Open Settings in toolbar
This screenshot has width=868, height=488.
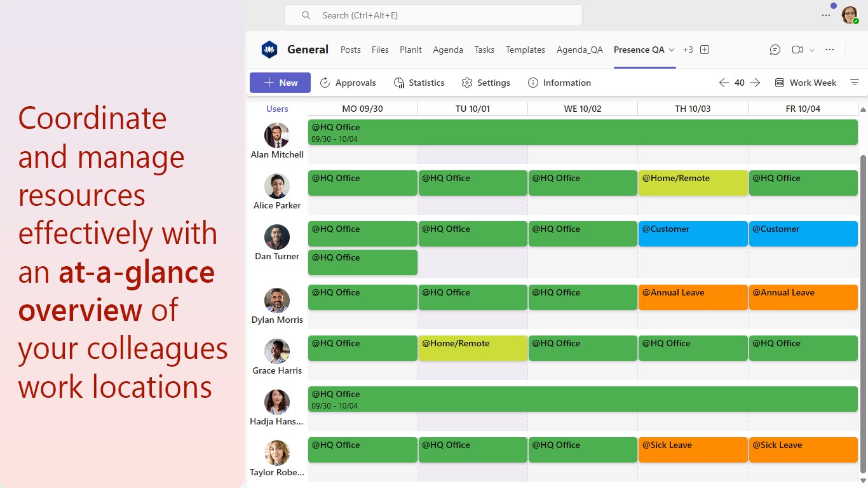click(486, 83)
